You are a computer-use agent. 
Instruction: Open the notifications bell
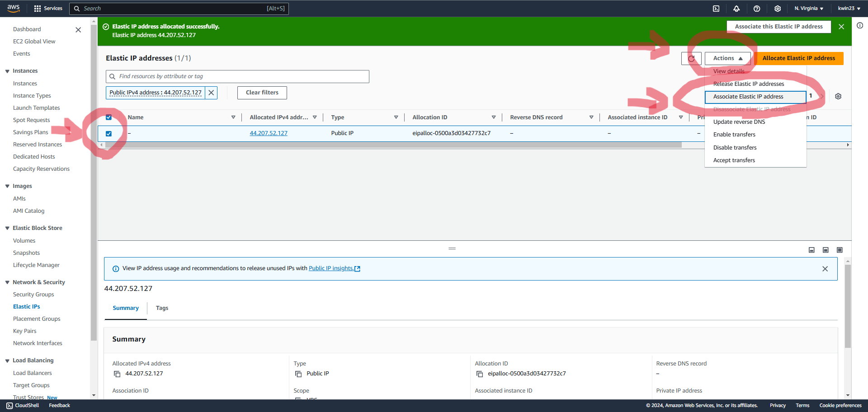pos(736,9)
